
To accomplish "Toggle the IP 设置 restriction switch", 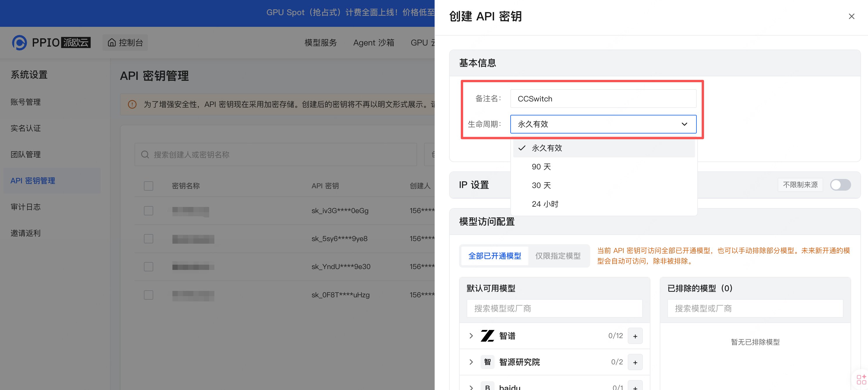I will (x=840, y=185).
